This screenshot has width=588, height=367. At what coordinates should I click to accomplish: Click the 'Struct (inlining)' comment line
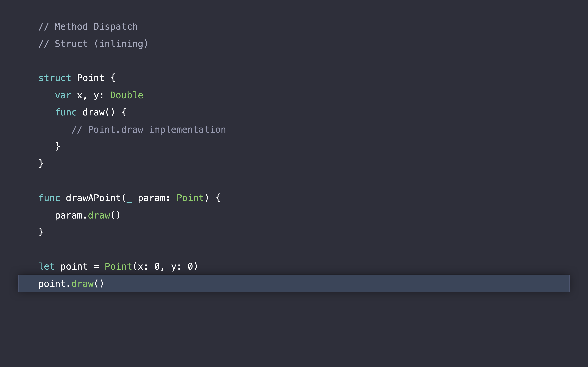93,44
